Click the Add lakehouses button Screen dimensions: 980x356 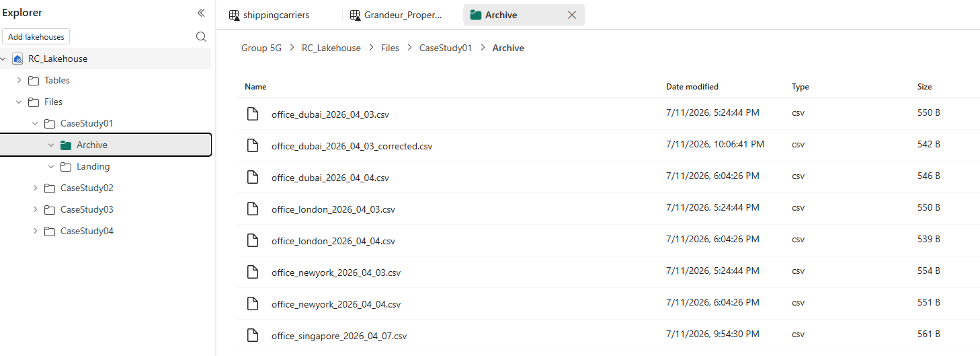[x=36, y=37]
